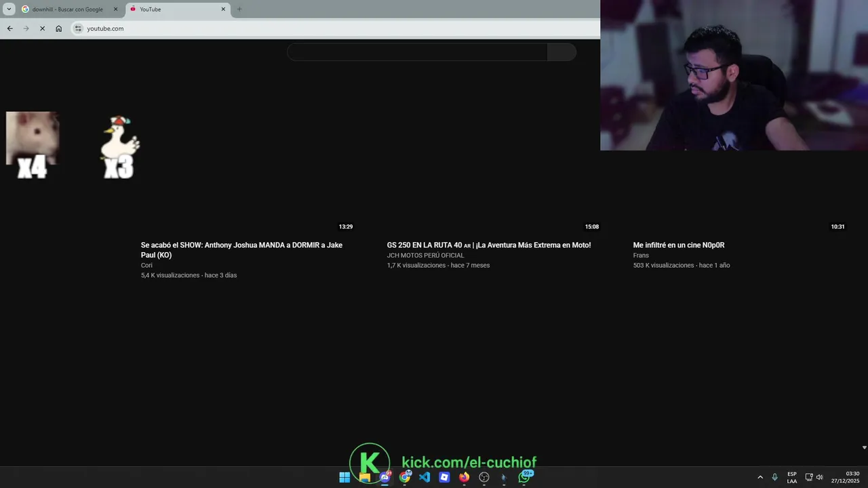Open the clock and calendar 03:30
Screen dimensions: 868x488
pyautogui.click(x=846, y=477)
